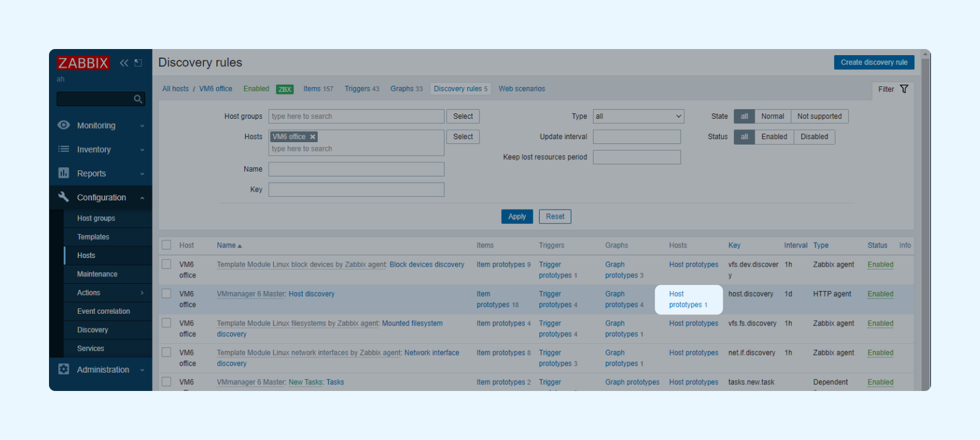This screenshot has height=440, width=980.
Task: Sort the table by Key column
Action: click(734, 245)
